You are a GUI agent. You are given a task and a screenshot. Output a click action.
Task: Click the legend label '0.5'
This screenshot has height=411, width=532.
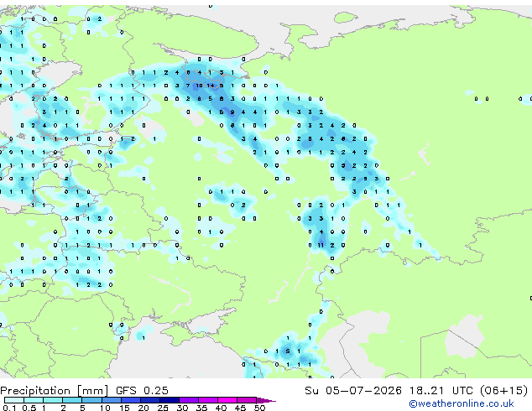(29, 408)
